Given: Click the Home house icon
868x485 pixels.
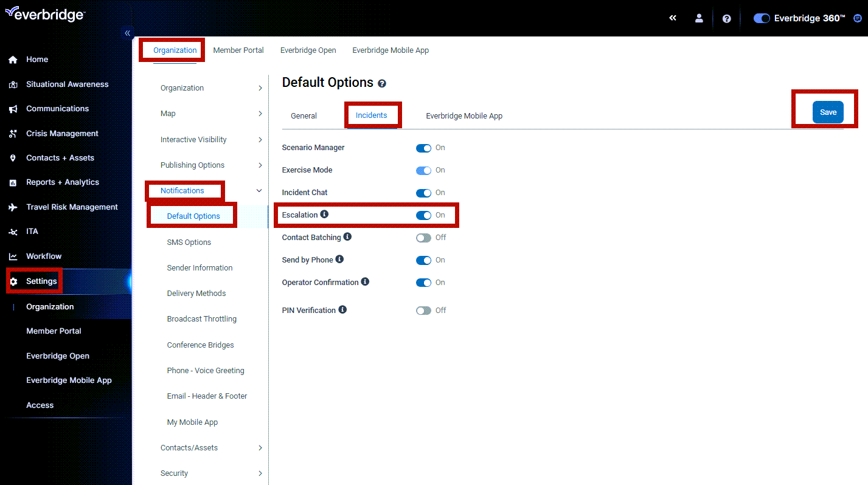Looking at the screenshot, I should click(x=13, y=60).
